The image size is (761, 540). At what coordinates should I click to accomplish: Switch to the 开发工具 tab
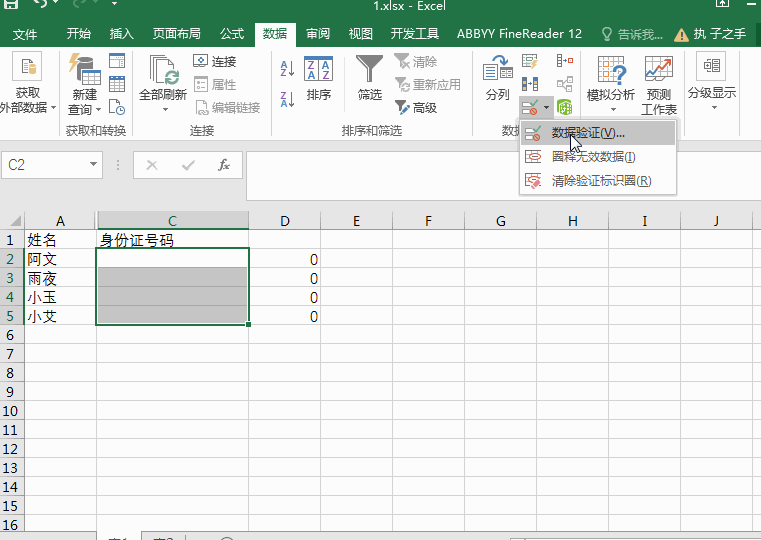pyautogui.click(x=414, y=33)
